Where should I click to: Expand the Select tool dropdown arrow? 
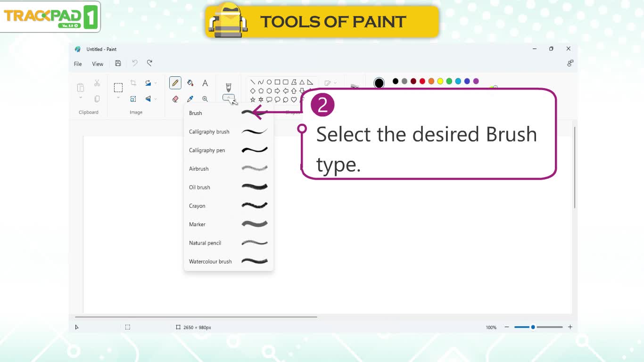point(118,98)
